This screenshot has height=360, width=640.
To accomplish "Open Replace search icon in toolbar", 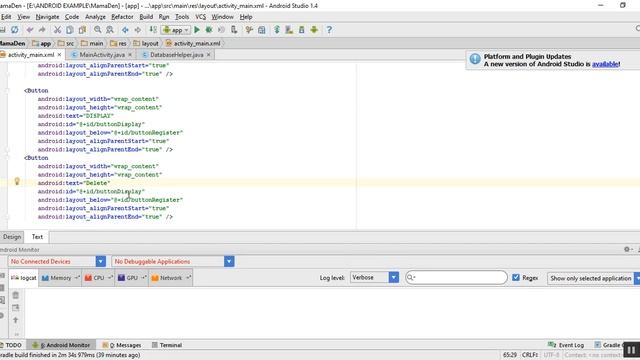I will pos(110,30).
